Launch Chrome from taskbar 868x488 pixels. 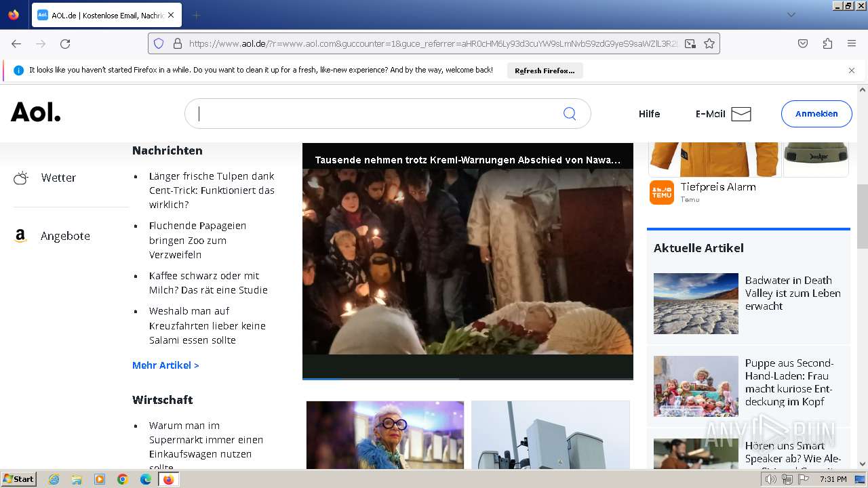click(x=123, y=479)
